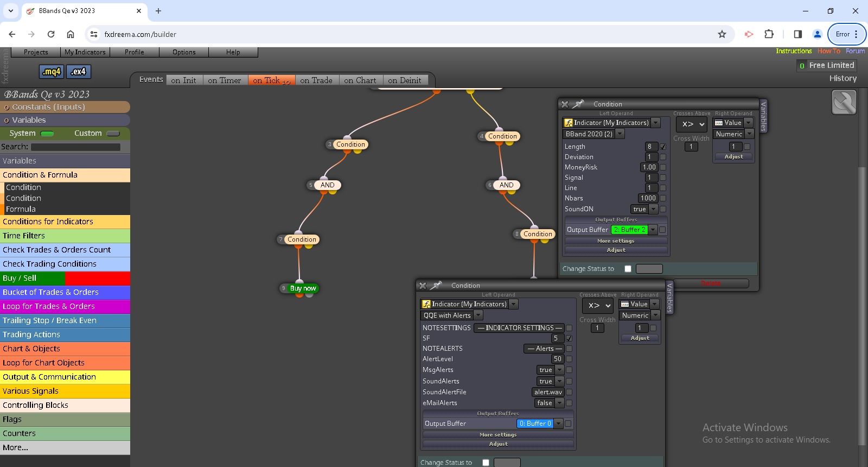Image resolution: width=868 pixels, height=467 pixels.
Task: Click More settings in QQE panel
Action: click(498, 434)
